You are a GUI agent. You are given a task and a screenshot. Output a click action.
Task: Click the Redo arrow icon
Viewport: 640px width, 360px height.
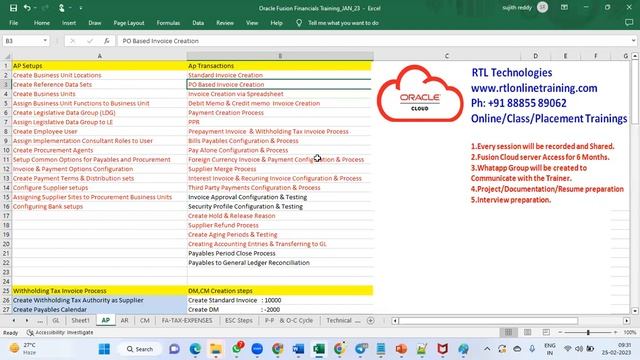45,8
